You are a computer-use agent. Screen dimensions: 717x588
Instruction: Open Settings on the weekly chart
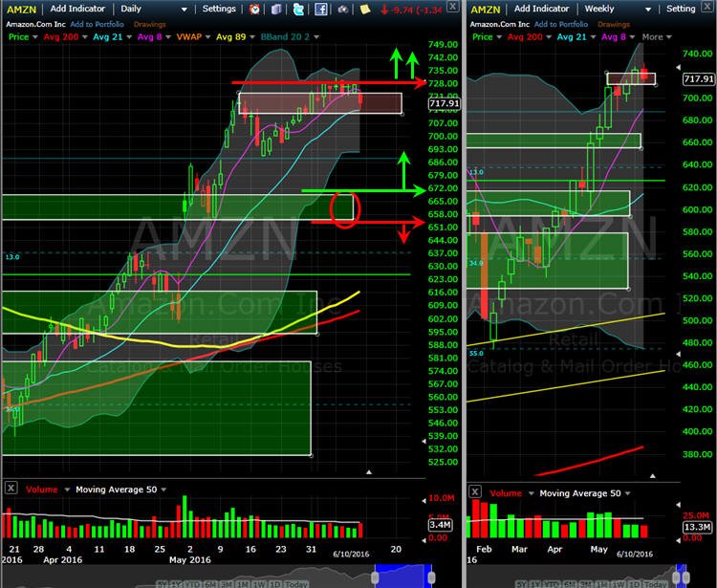click(681, 9)
